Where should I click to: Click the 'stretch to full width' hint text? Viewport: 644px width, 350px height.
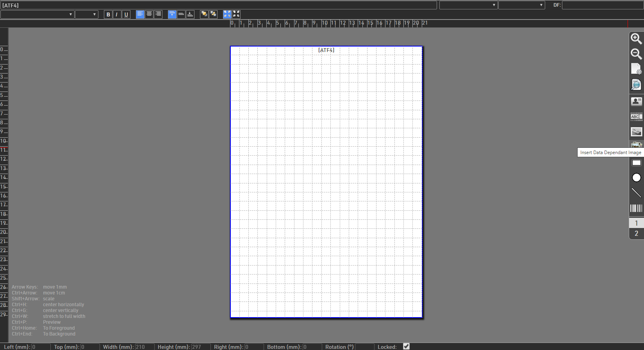point(64,316)
